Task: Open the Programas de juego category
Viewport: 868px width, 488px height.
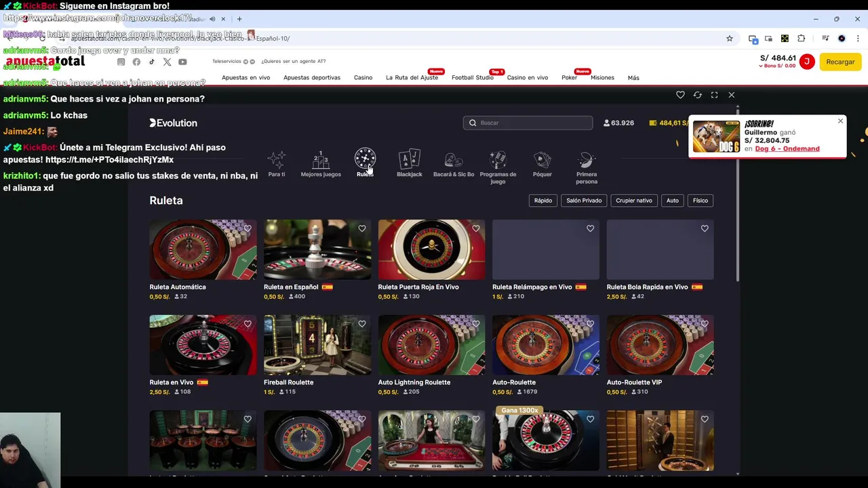Action: point(498,167)
